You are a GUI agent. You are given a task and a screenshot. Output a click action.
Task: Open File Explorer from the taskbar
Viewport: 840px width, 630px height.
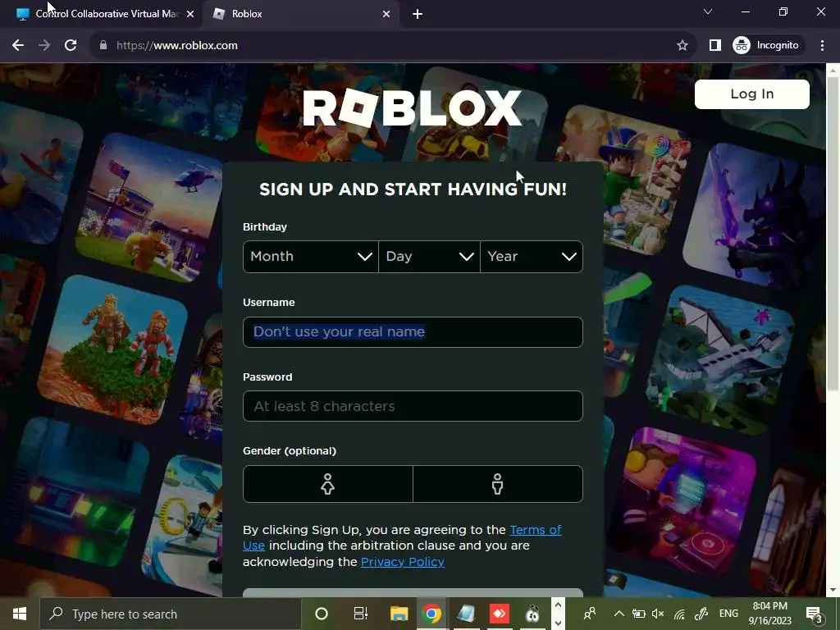tap(399, 614)
